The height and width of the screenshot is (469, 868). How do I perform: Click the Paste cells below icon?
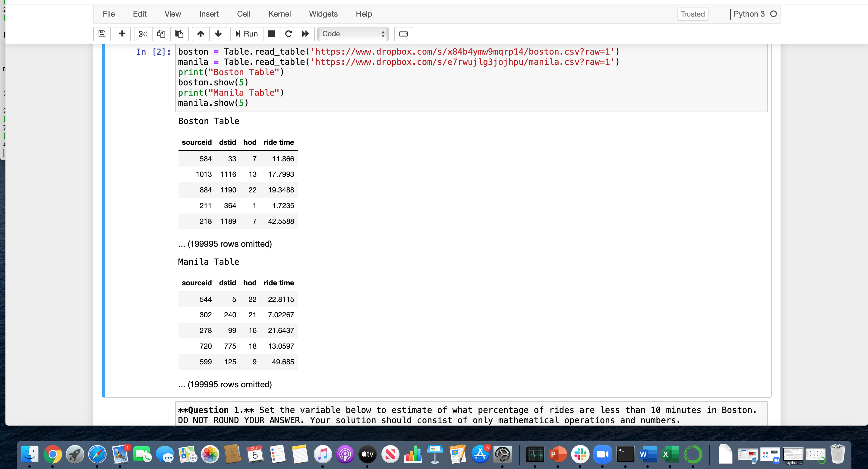point(179,33)
